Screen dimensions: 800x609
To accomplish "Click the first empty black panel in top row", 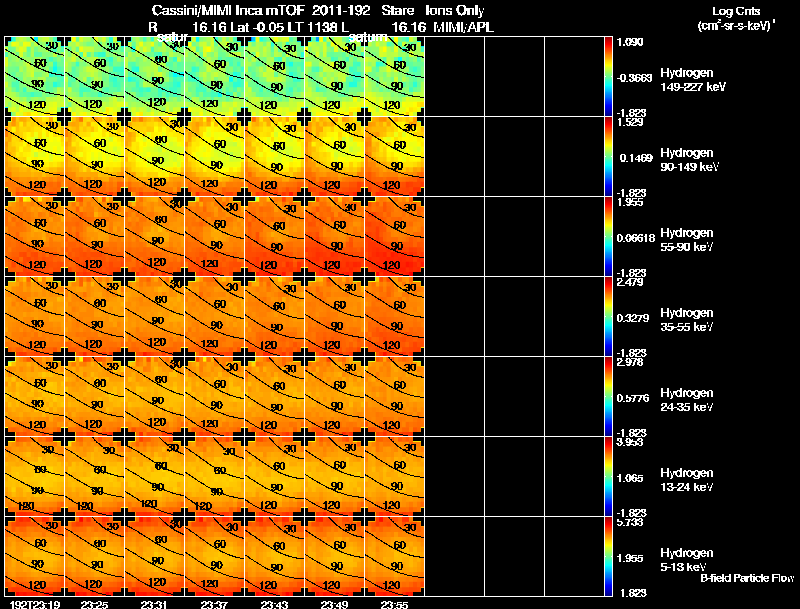I will point(455,77).
